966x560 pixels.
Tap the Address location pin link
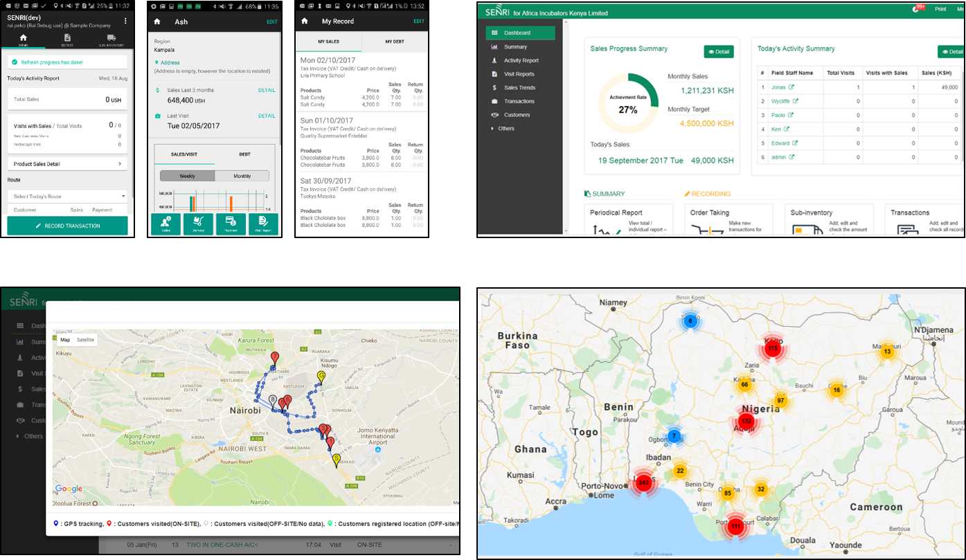(x=167, y=62)
